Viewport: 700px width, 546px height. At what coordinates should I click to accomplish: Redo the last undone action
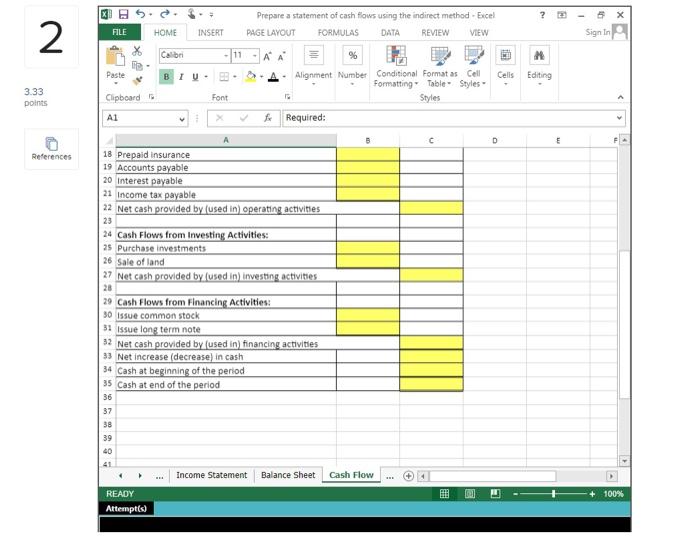(164, 14)
